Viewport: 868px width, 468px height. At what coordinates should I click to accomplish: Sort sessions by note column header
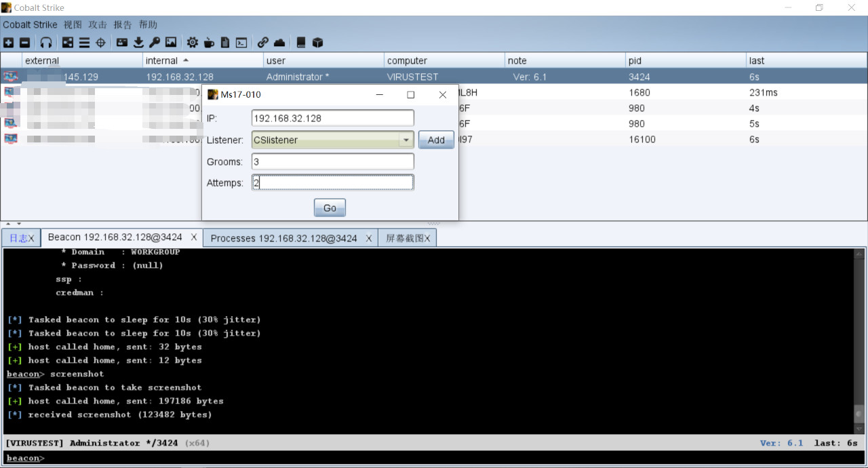565,60
